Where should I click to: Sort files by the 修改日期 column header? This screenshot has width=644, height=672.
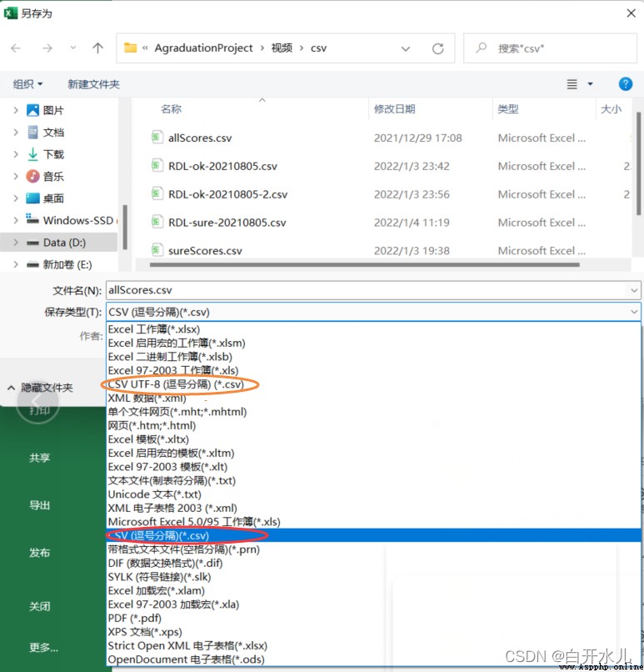[x=394, y=109]
